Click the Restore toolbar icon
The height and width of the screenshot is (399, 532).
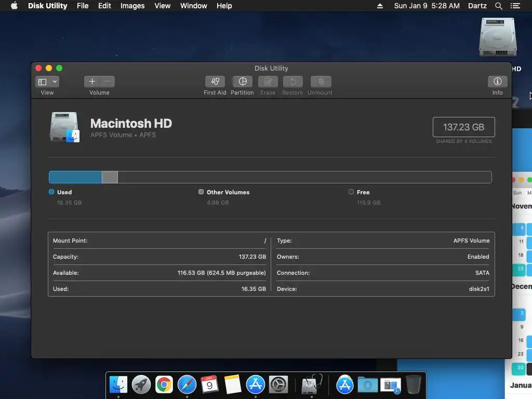point(292,82)
